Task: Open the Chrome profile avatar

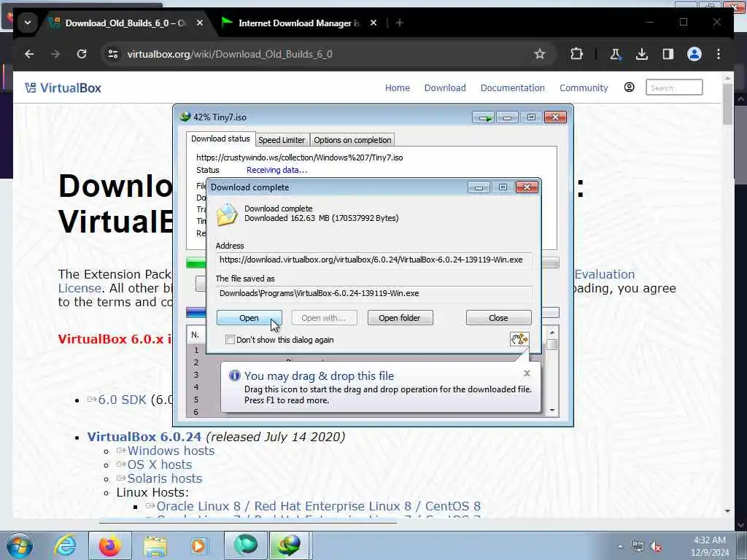Action: [x=694, y=54]
